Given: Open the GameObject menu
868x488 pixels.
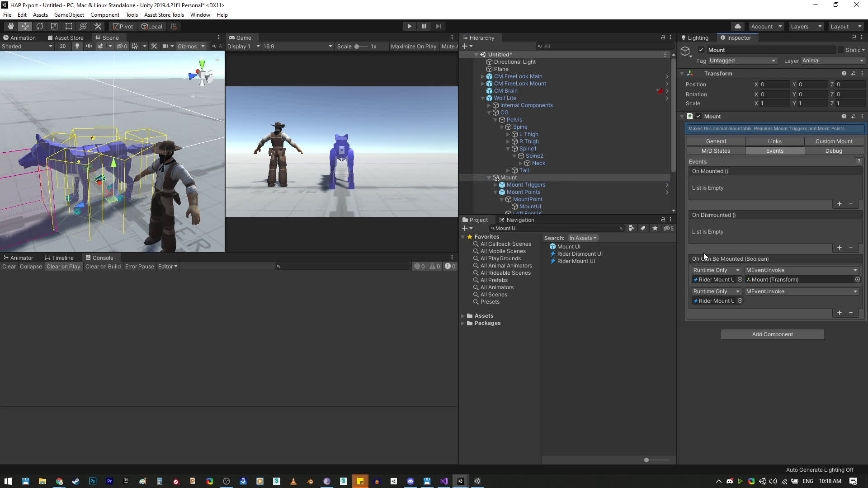Looking at the screenshot, I should (69, 14).
